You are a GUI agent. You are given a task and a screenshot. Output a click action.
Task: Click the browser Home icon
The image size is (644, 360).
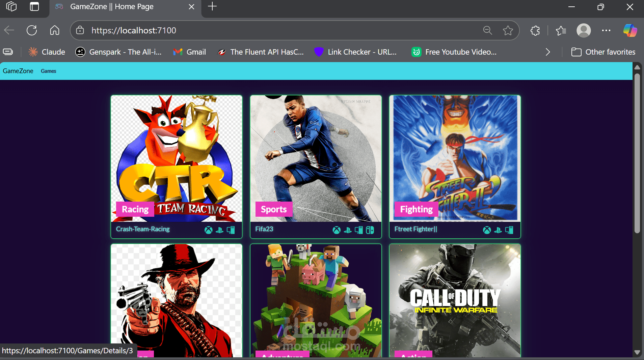point(54,30)
